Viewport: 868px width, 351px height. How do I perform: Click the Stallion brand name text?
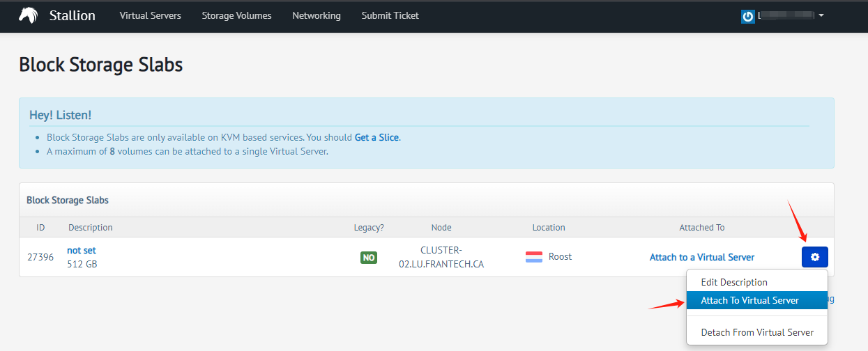click(x=73, y=15)
